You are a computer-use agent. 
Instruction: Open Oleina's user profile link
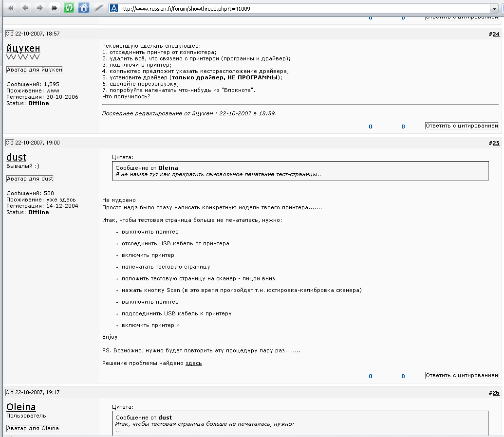coord(21,407)
